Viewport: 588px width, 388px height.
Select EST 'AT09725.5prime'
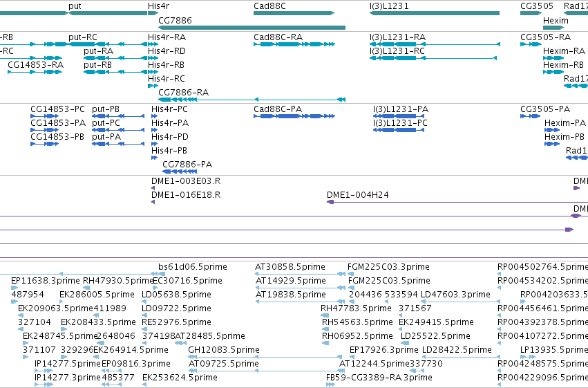223,364
